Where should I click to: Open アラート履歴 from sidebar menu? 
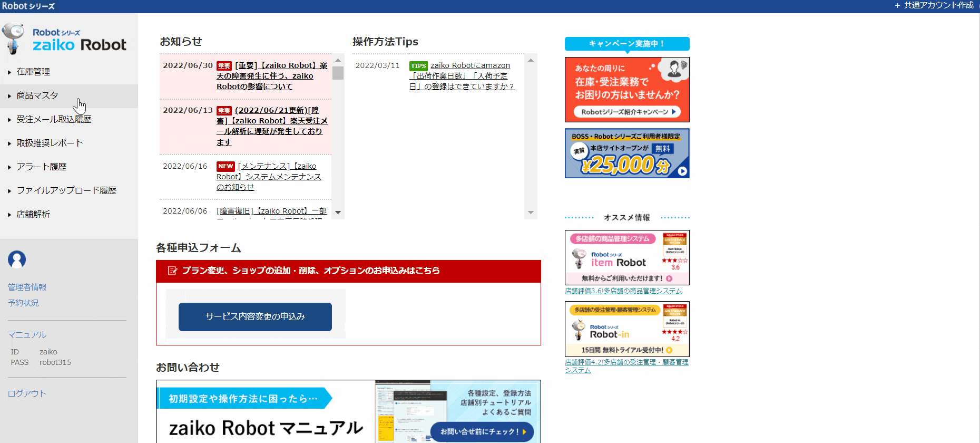coord(42,167)
